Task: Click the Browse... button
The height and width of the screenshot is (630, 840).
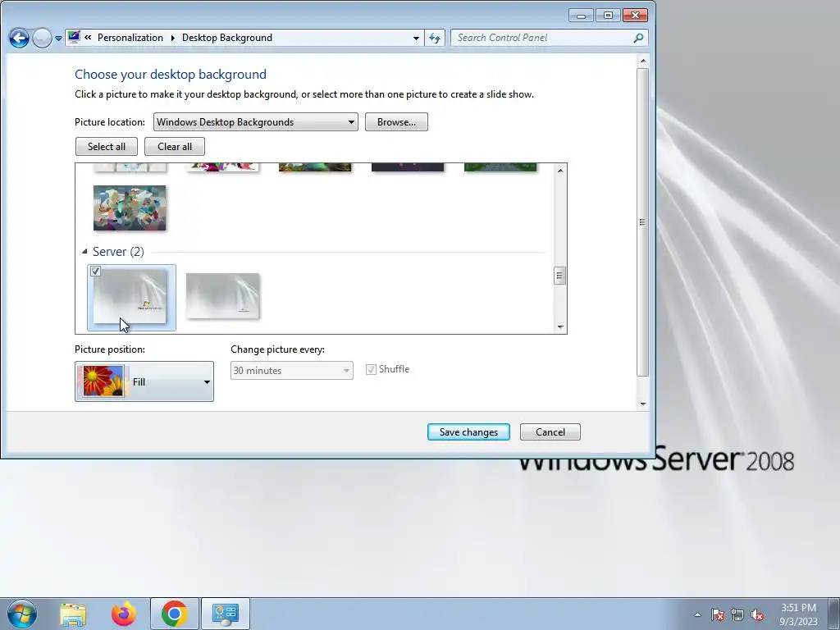Action: pyautogui.click(x=396, y=122)
